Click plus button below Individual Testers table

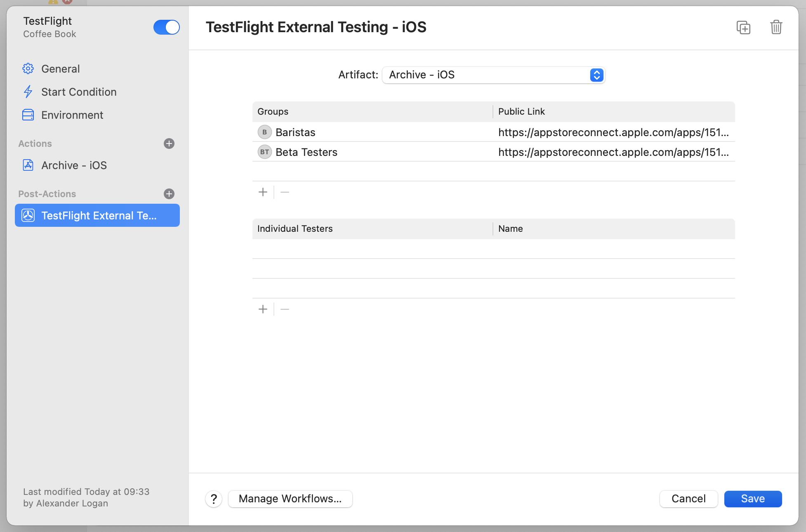pos(263,309)
